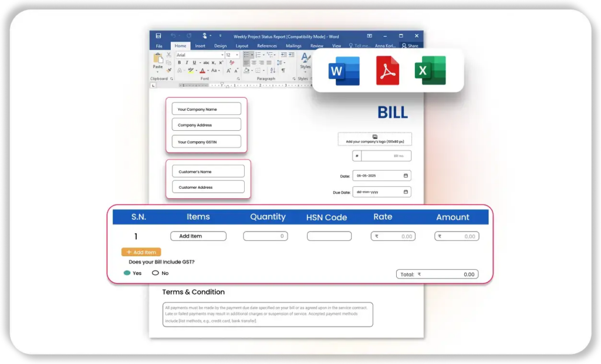Toggle Italic formatting in the ribbon
This screenshot has height=364, width=601.
(187, 63)
